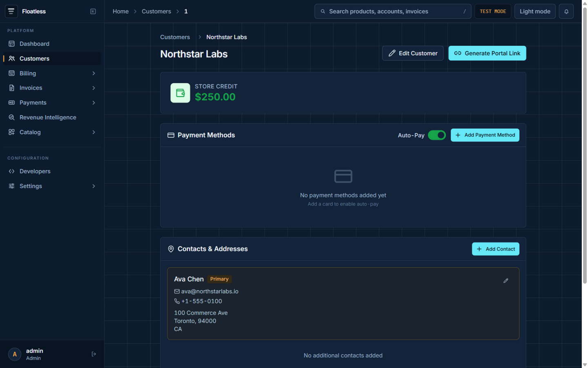Click the sign-out icon beside admin
Image resolution: width=588 pixels, height=368 pixels.
[94, 354]
